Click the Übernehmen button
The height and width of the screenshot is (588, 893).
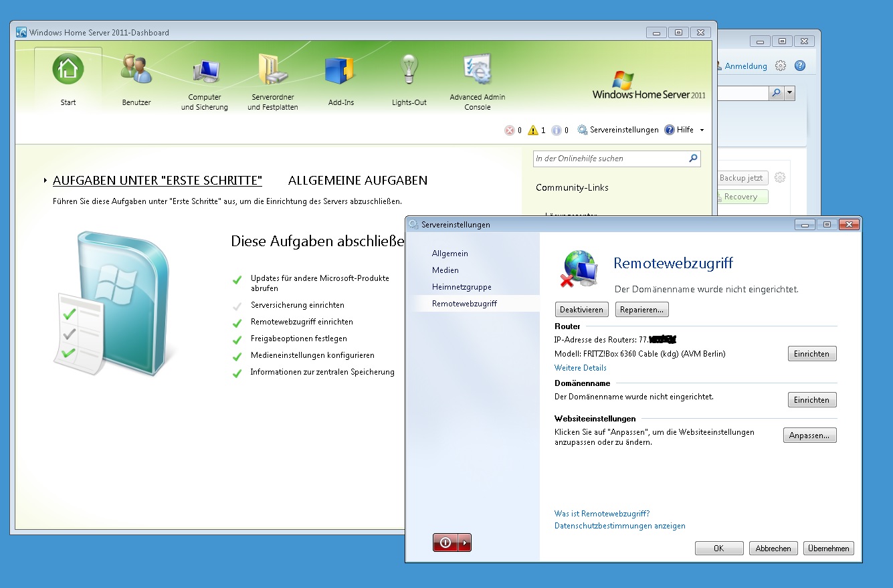coord(829,549)
